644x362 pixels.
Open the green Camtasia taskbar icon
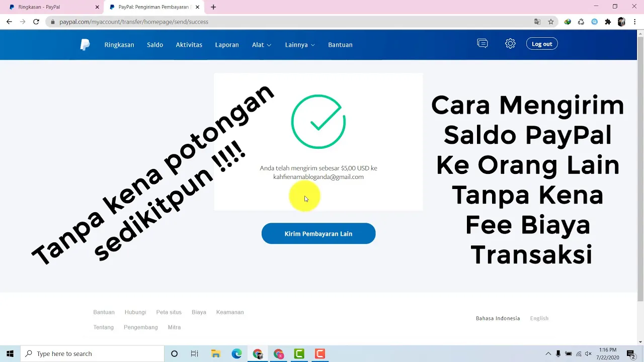(x=299, y=353)
